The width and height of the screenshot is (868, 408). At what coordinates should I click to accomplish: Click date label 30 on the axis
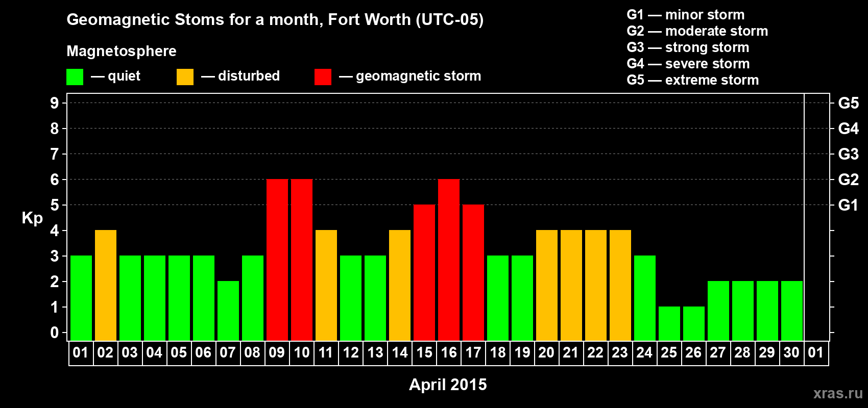pyautogui.click(x=791, y=352)
